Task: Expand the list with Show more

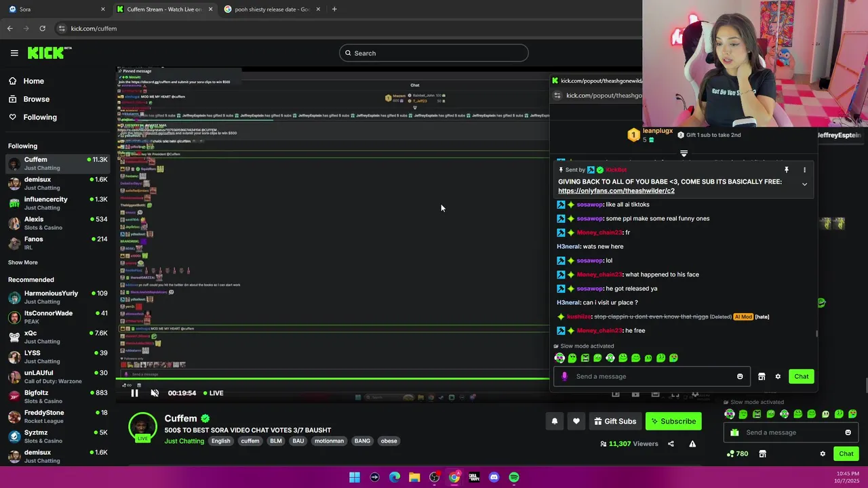Action: coord(23,262)
